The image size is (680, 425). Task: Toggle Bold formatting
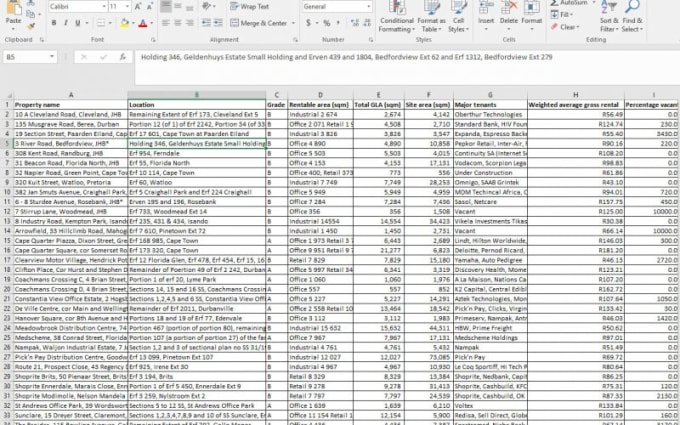coord(54,23)
